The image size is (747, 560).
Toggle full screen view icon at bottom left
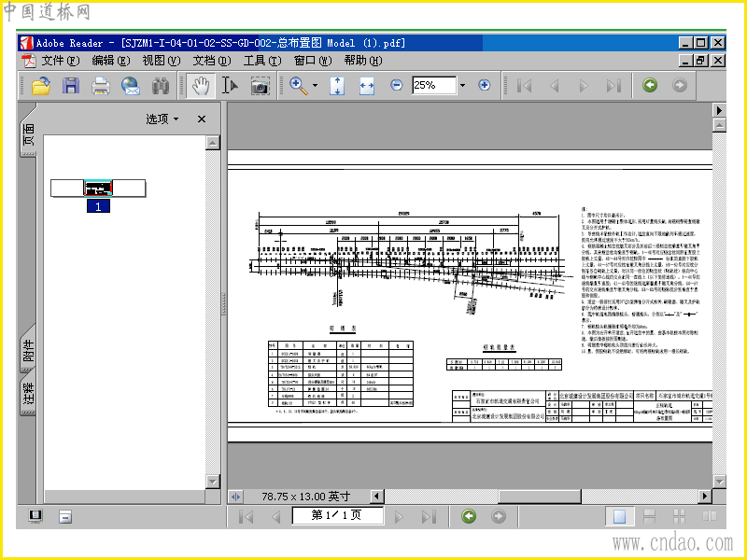35,516
